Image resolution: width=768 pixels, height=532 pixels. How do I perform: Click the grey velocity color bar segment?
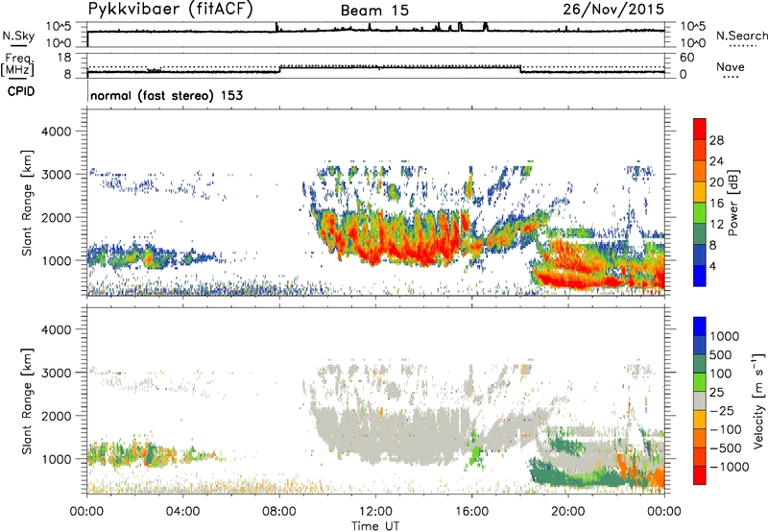click(x=700, y=400)
